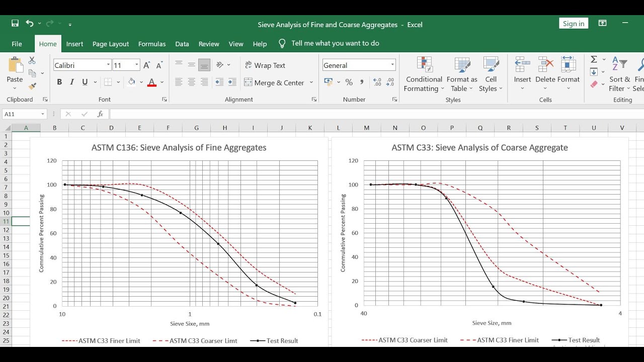The height and width of the screenshot is (362, 644).
Task: Open the Calibri font name dropdown
Action: (x=108, y=65)
